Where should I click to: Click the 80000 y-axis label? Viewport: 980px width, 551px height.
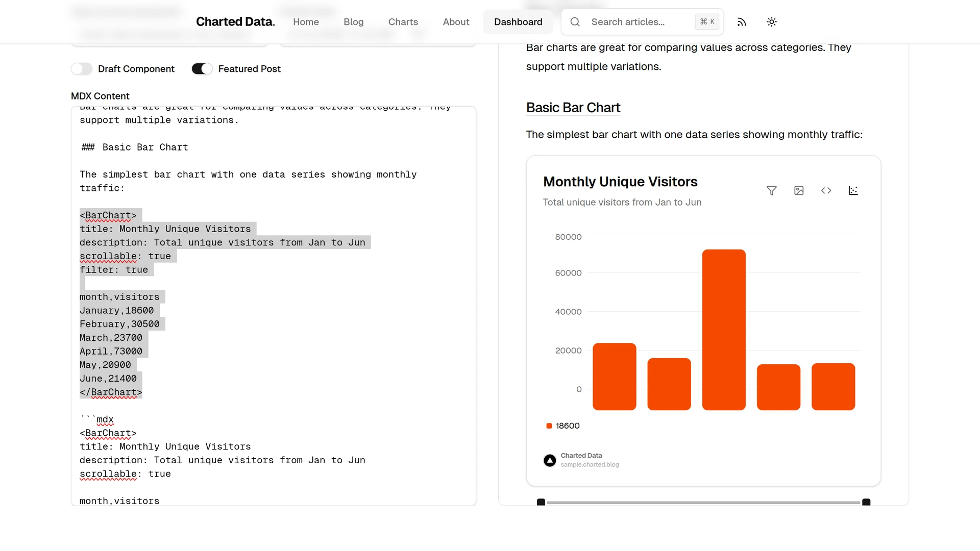click(568, 237)
